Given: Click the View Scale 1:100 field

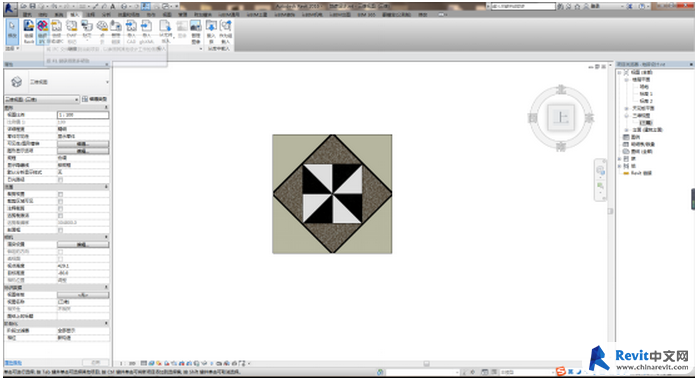Looking at the screenshot, I should point(83,115).
